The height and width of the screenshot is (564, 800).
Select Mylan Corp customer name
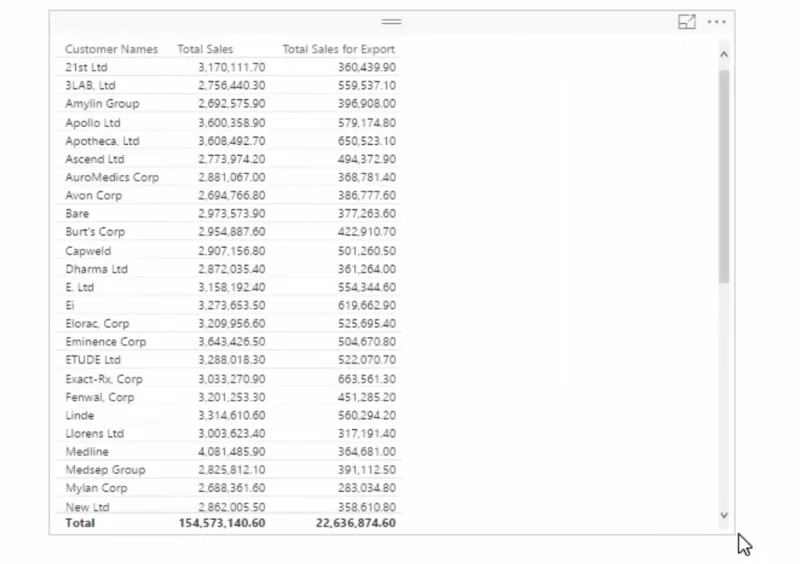[96, 488]
